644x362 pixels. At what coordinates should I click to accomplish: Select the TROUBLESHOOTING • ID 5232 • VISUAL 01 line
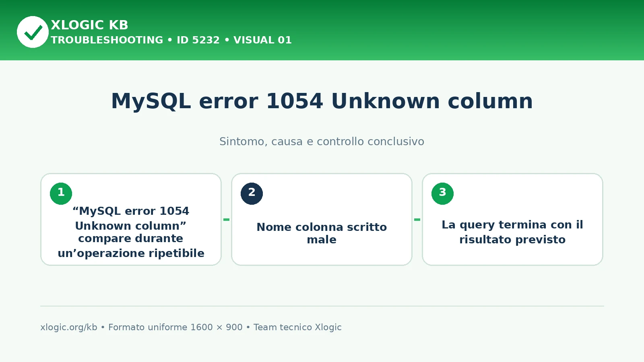171,40
